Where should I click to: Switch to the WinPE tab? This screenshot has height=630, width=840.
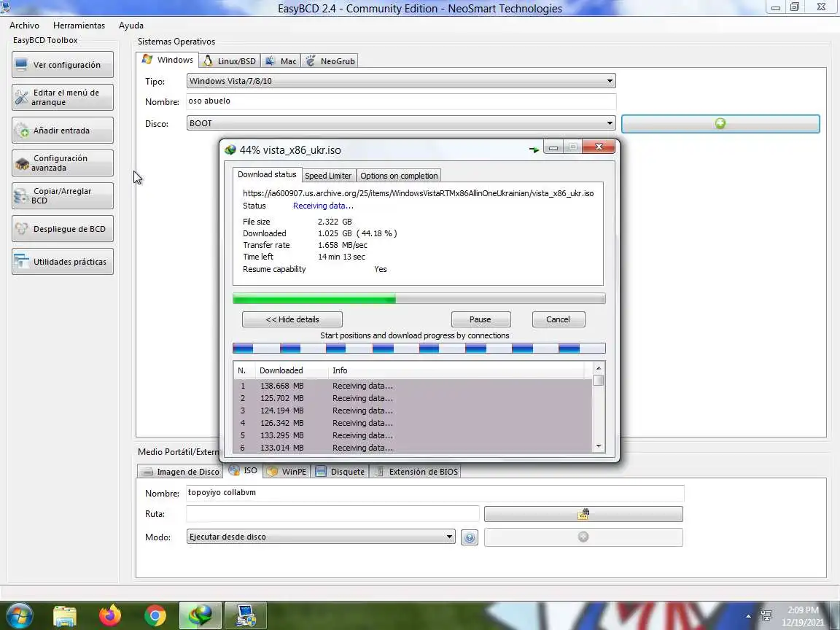[287, 472]
